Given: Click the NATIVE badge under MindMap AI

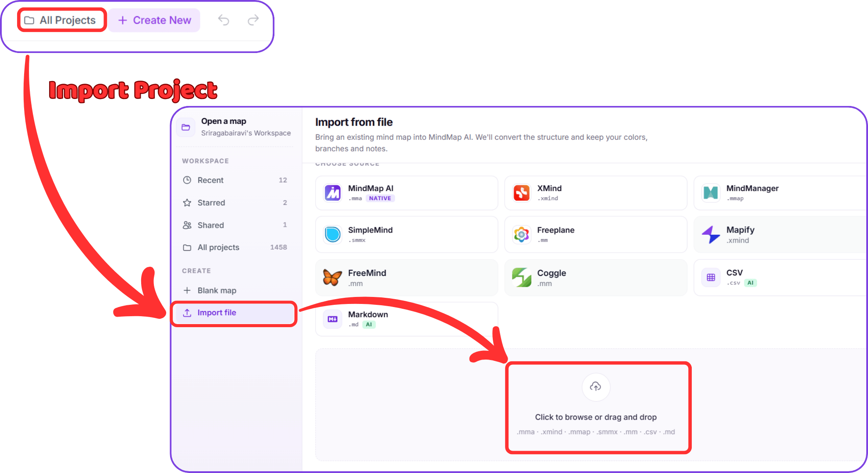Looking at the screenshot, I should (x=380, y=198).
